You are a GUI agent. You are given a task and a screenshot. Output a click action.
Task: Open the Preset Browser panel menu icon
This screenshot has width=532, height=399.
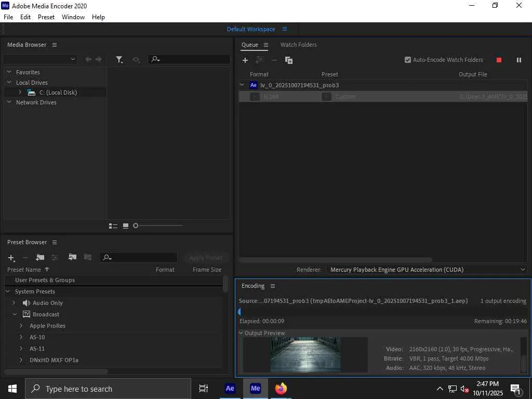pyautogui.click(x=55, y=242)
